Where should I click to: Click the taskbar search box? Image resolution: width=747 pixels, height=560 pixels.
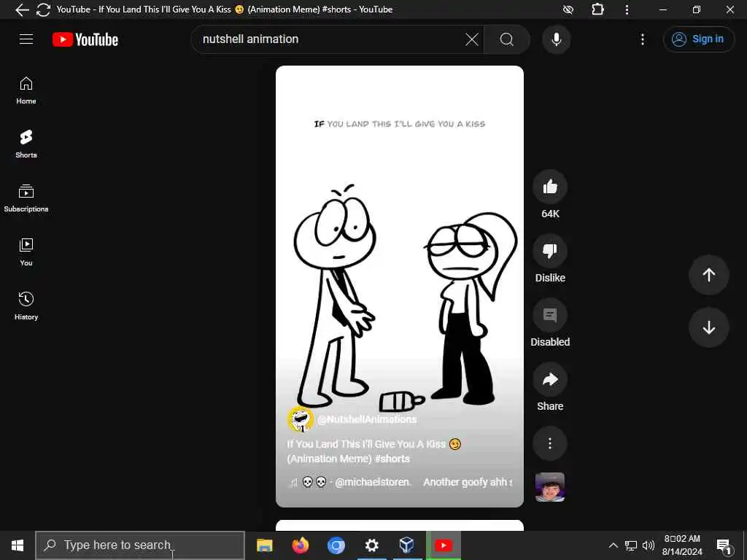click(141, 545)
